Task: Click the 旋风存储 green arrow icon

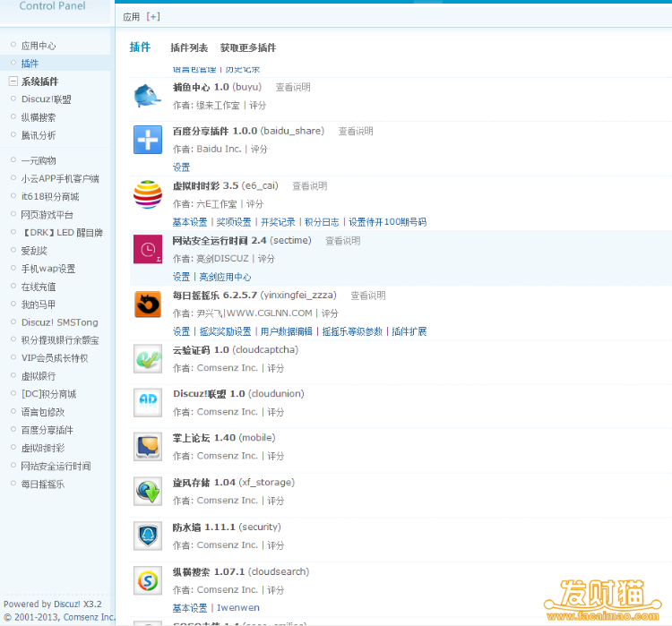Action: [148, 491]
